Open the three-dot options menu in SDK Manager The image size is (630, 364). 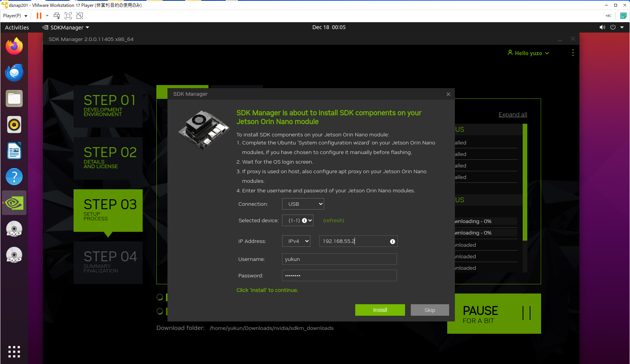pos(573,53)
